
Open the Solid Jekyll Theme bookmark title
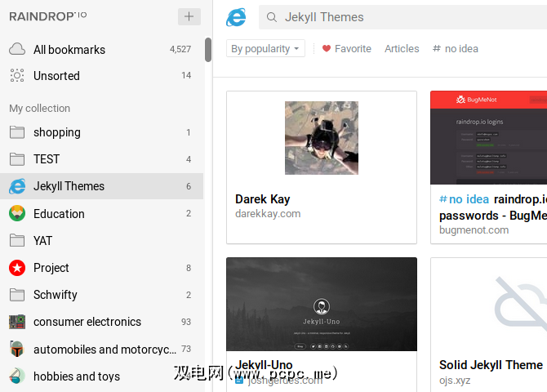(491, 365)
